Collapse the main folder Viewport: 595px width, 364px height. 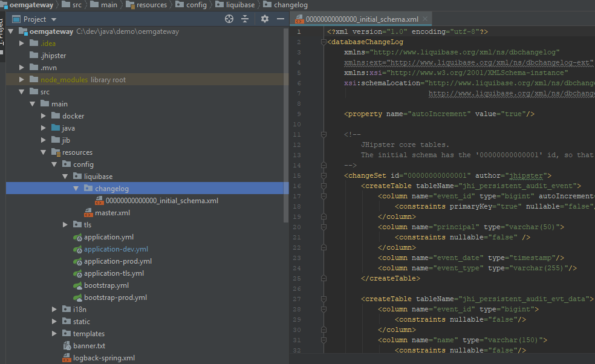point(33,104)
